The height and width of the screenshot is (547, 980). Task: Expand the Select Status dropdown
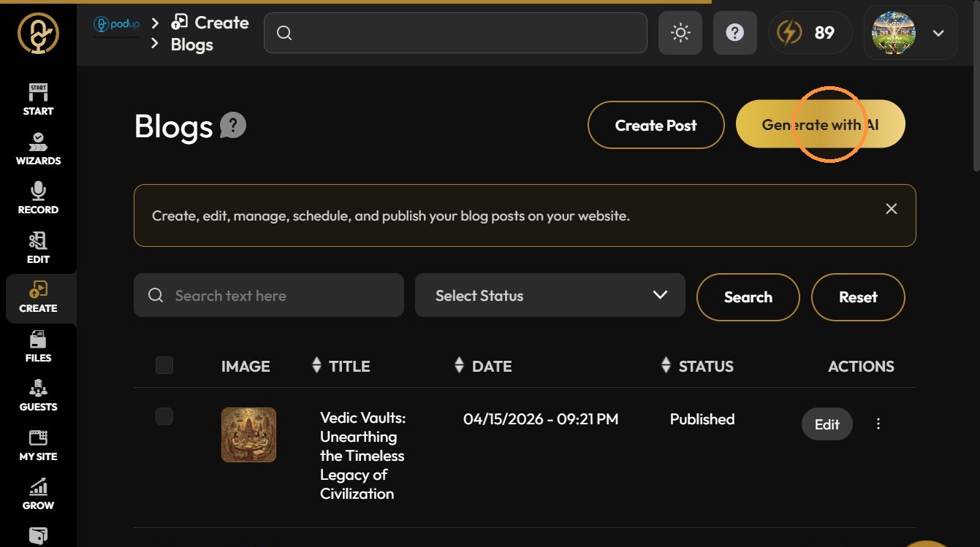(550, 295)
